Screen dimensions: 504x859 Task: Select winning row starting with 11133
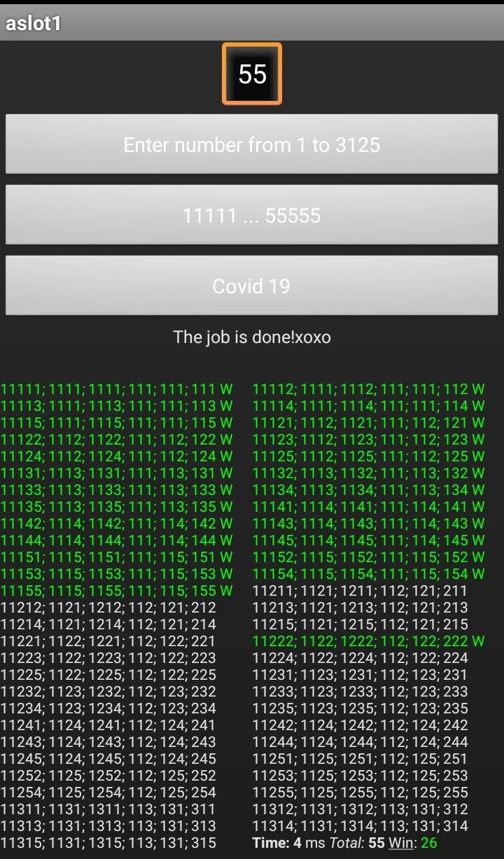117,489
